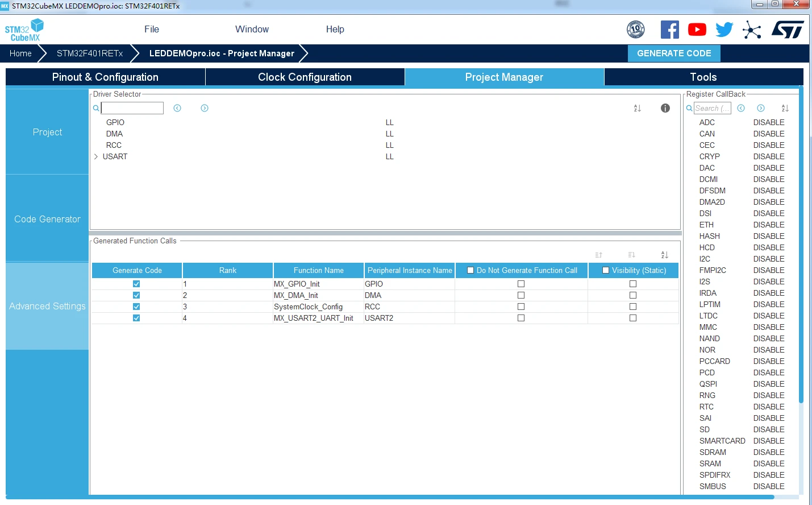This screenshot has height=505, width=812.
Task: Focus the Register CallBack search field
Action: click(x=713, y=108)
